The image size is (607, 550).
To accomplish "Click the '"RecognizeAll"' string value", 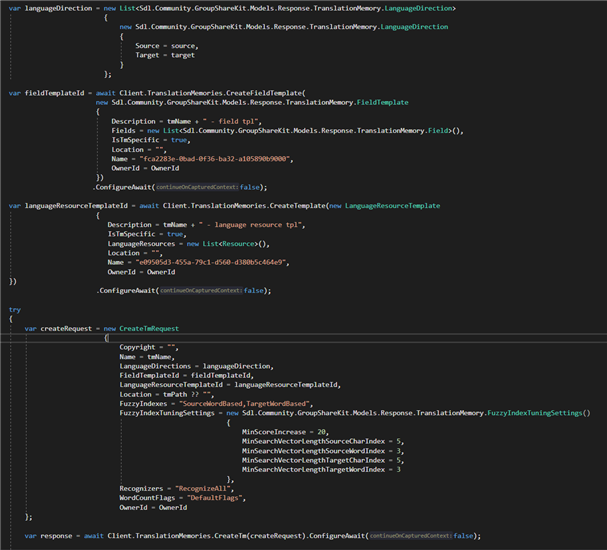I will click(x=204, y=488).
